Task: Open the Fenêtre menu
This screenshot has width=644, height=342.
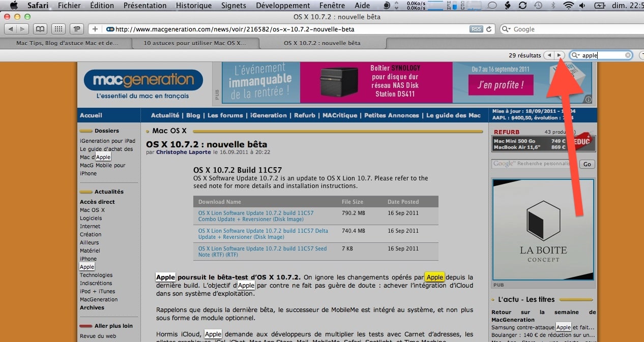Action: (332, 6)
